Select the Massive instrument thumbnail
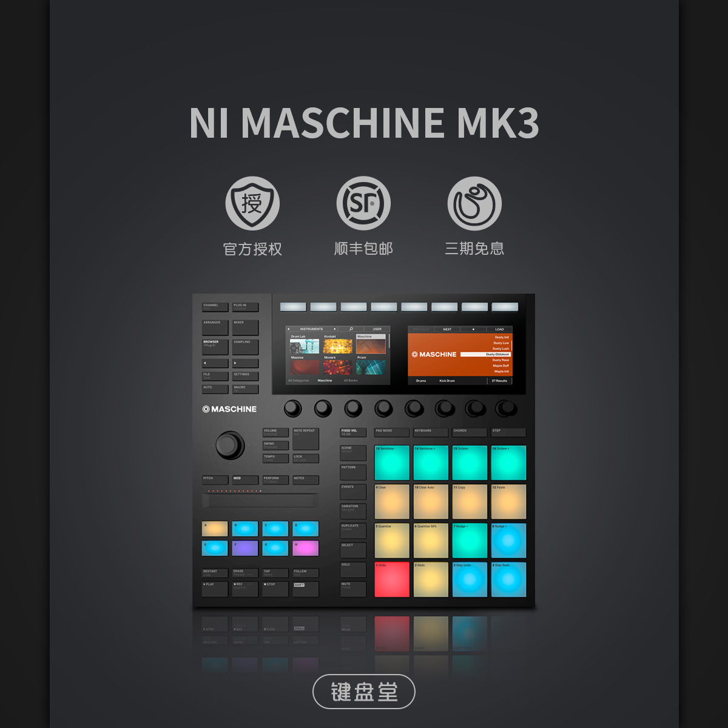728x728 pixels. click(305, 366)
